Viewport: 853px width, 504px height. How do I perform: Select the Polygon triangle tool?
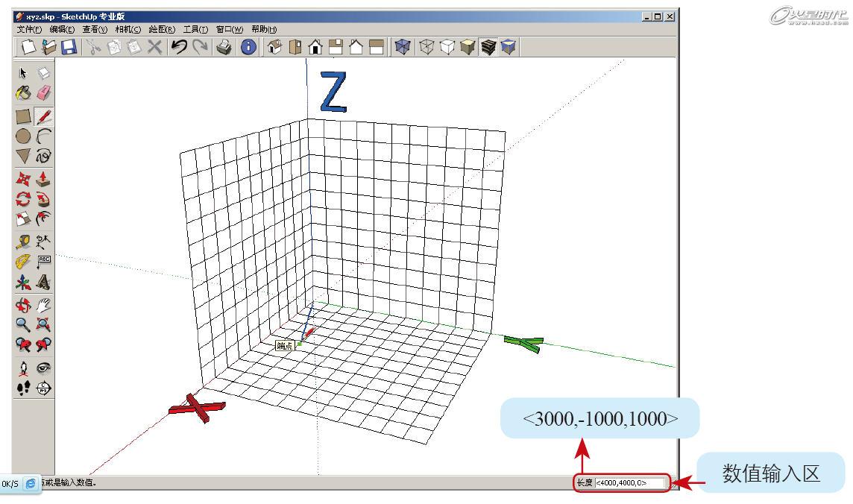23,156
